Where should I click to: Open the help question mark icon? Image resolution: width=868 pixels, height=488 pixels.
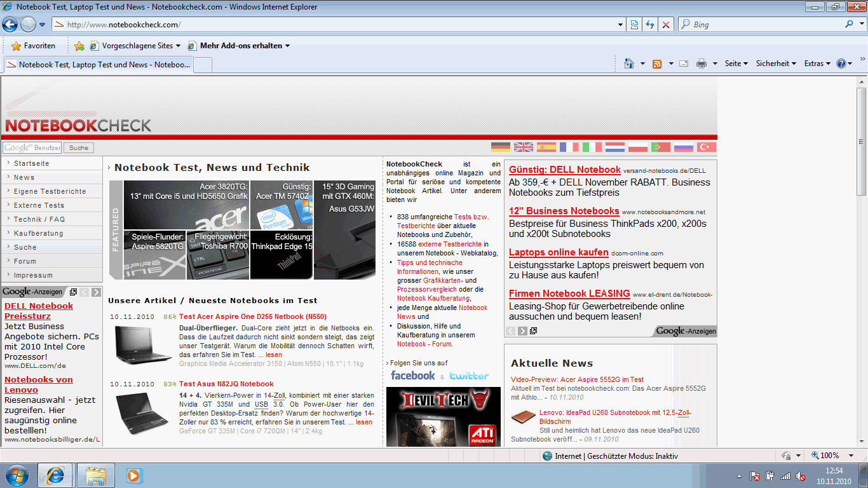841,64
